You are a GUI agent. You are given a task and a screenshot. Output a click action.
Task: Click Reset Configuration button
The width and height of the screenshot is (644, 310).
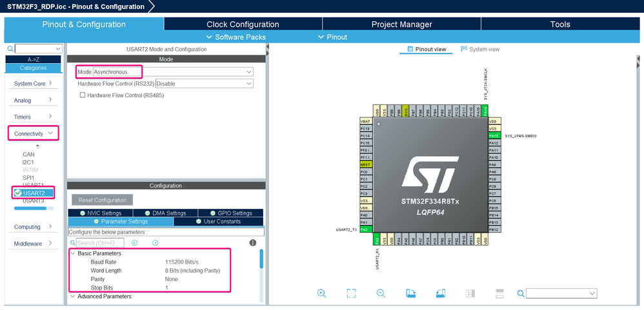tap(102, 200)
